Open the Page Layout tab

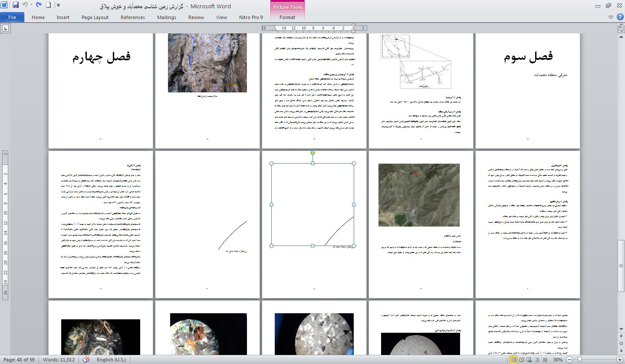[x=95, y=17]
